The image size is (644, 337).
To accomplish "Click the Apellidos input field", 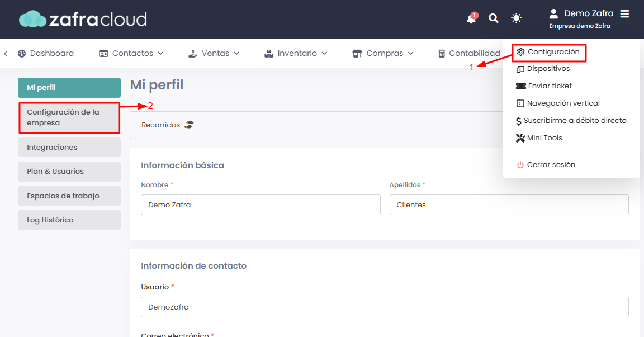I will point(509,205).
